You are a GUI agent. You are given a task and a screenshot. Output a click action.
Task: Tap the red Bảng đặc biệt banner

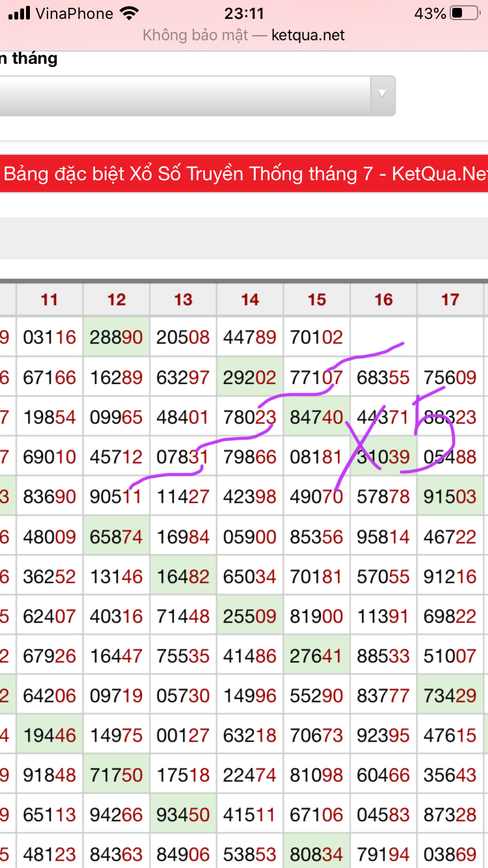point(244,174)
